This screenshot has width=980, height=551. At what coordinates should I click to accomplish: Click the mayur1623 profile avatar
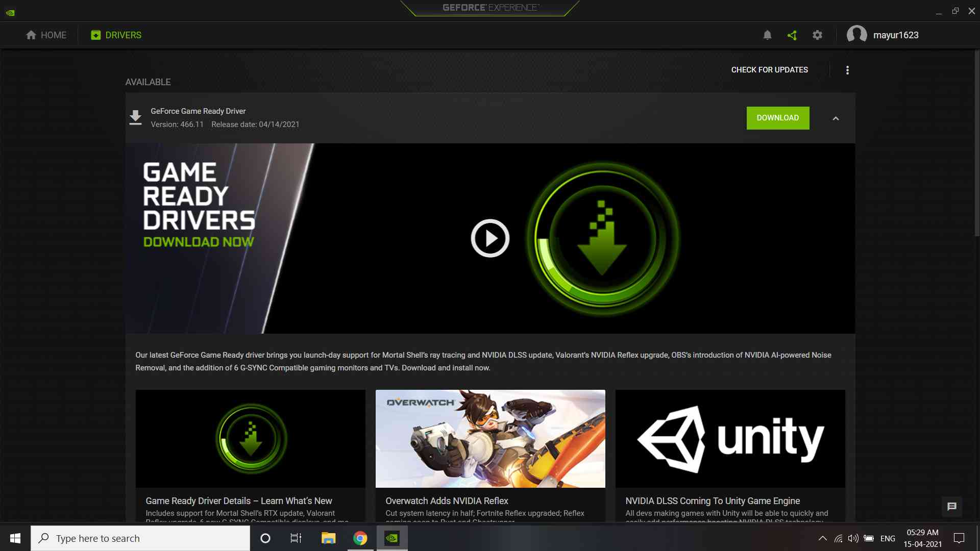pyautogui.click(x=856, y=35)
